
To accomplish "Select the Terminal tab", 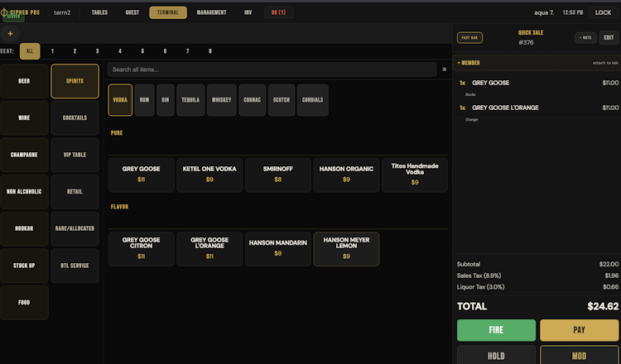I will tap(168, 12).
